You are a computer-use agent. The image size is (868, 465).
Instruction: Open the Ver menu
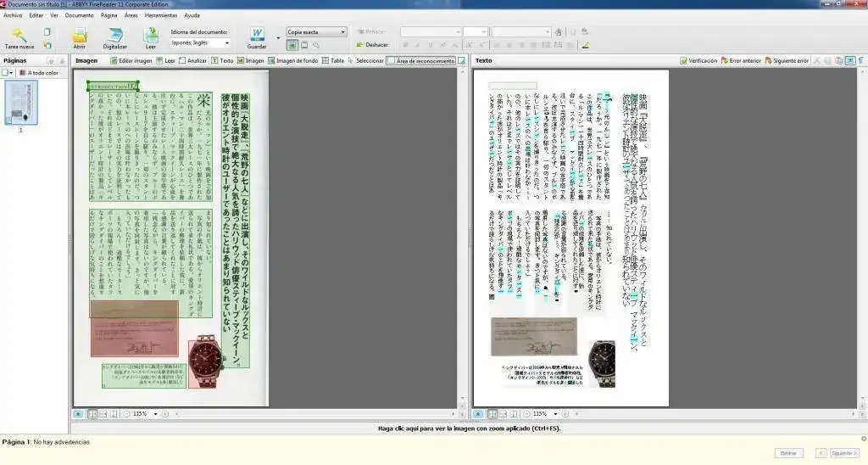tap(54, 15)
